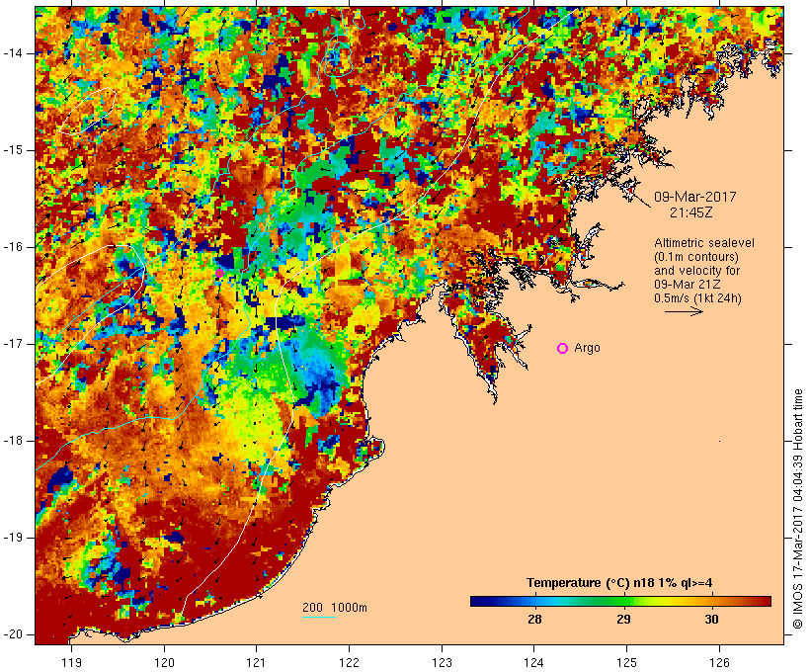Click the 'and velocity for' text

pyautogui.click(x=696, y=271)
